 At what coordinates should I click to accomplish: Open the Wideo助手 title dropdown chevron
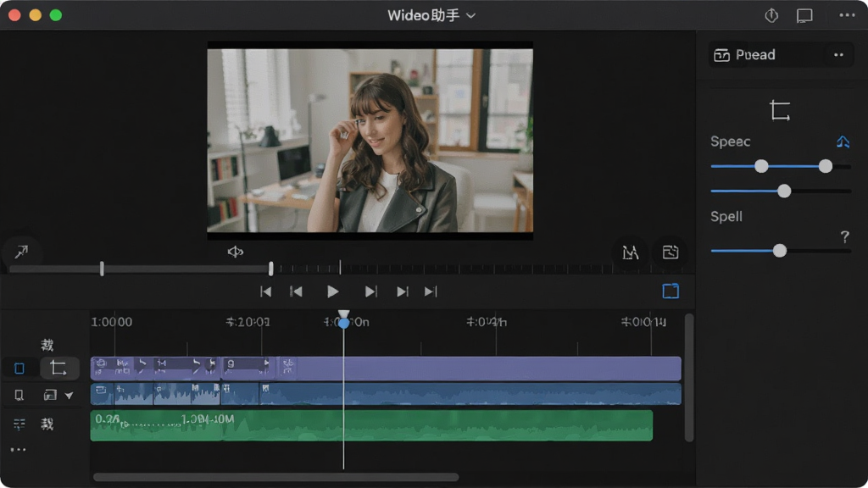click(x=471, y=15)
